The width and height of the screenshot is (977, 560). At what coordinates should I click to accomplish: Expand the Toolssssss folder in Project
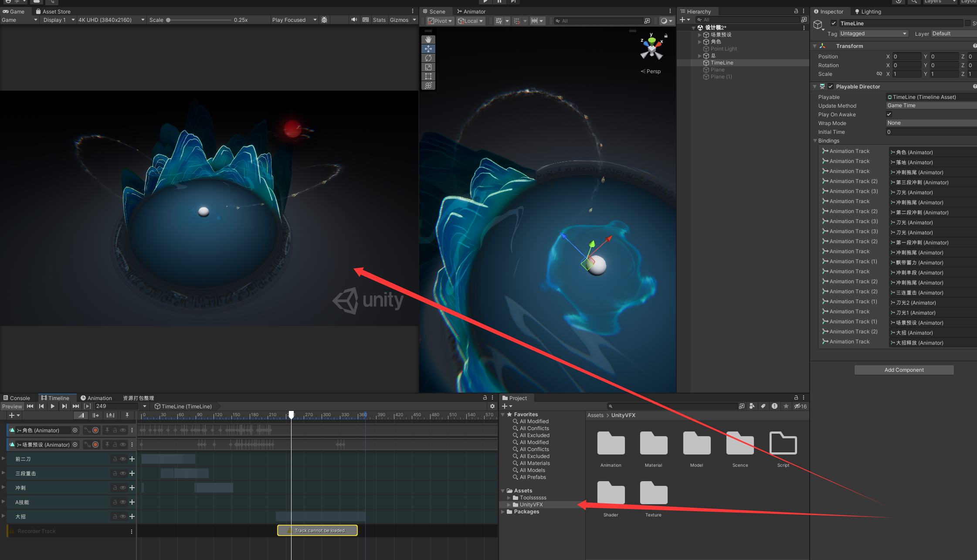tap(509, 498)
